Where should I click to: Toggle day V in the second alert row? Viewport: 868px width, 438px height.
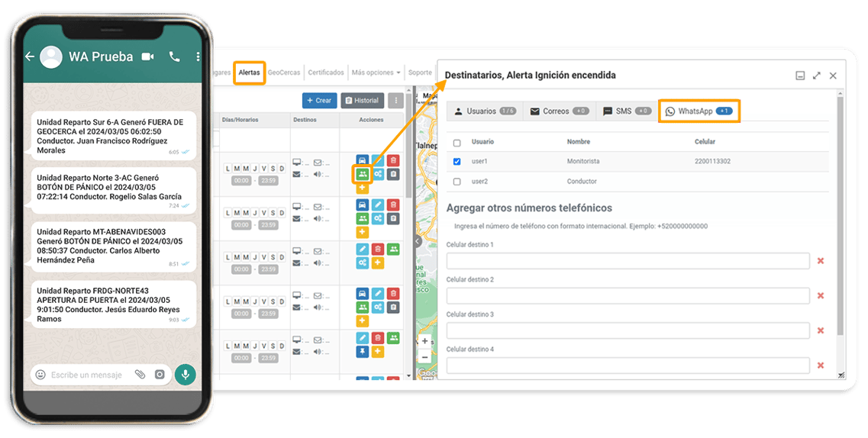point(264,212)
